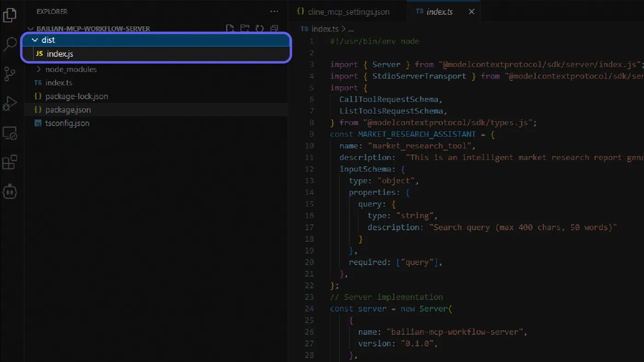
Task: Click the version "0.1.0" value
Action: [x=417, y=344]
